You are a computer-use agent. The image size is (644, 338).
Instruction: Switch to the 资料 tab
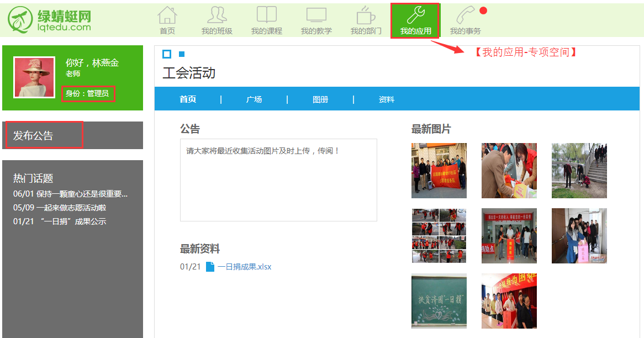[387, 99]
